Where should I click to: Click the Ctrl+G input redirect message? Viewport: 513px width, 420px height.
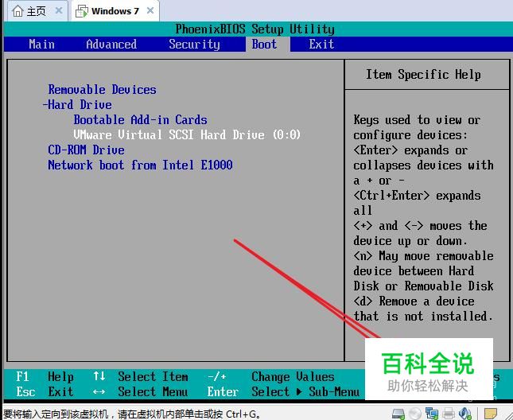(x=131, y=414)
